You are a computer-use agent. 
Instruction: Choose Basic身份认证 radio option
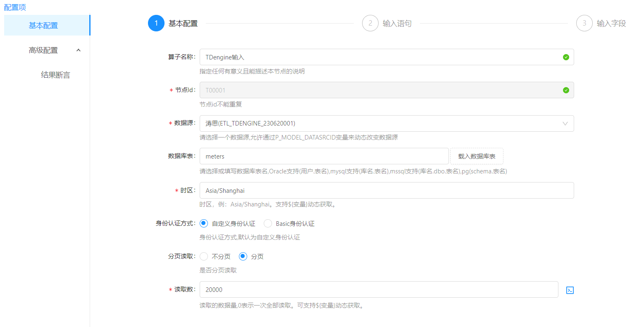(268, 223)
